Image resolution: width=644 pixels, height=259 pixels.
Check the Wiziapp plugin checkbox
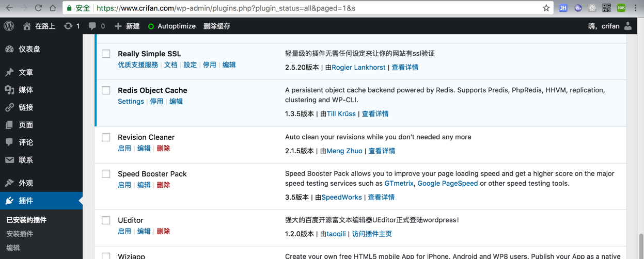coord(106,256)
